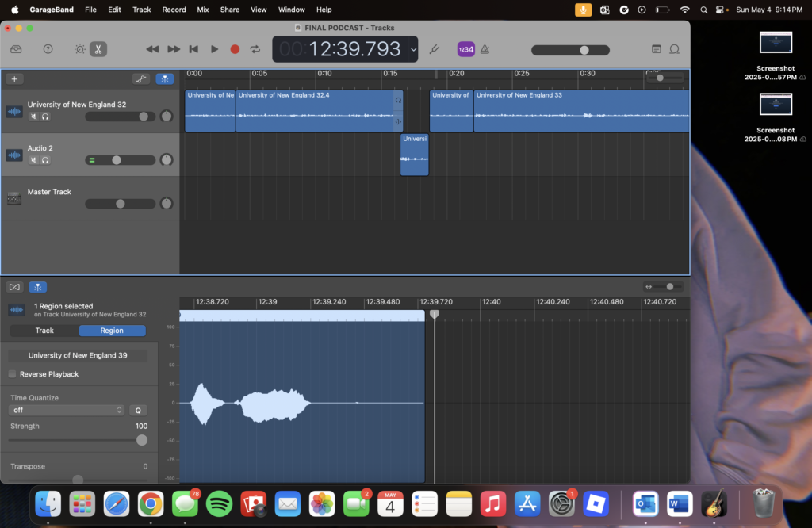The width and height of the screenshot is (812, 528).
Task: Click the Q quantize button
Action: click(x=137, y=411)
